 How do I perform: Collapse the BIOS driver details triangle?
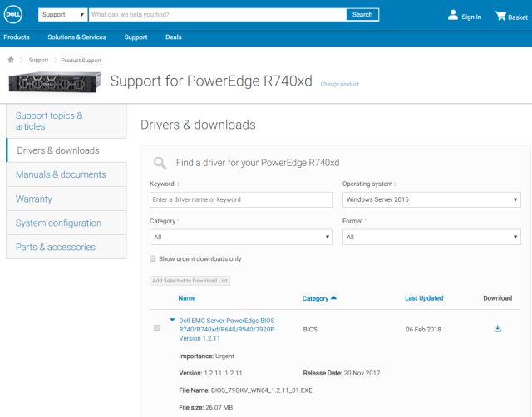point(172,320)
